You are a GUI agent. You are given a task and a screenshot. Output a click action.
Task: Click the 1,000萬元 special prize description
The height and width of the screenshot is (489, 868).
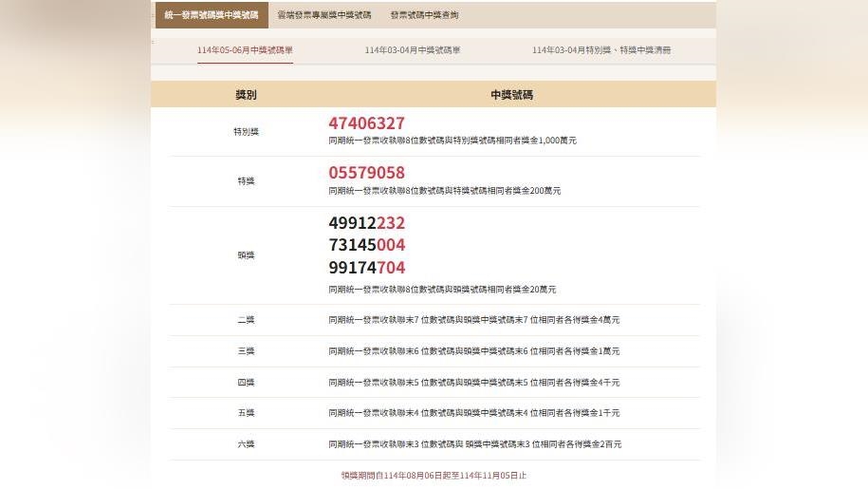452,141
